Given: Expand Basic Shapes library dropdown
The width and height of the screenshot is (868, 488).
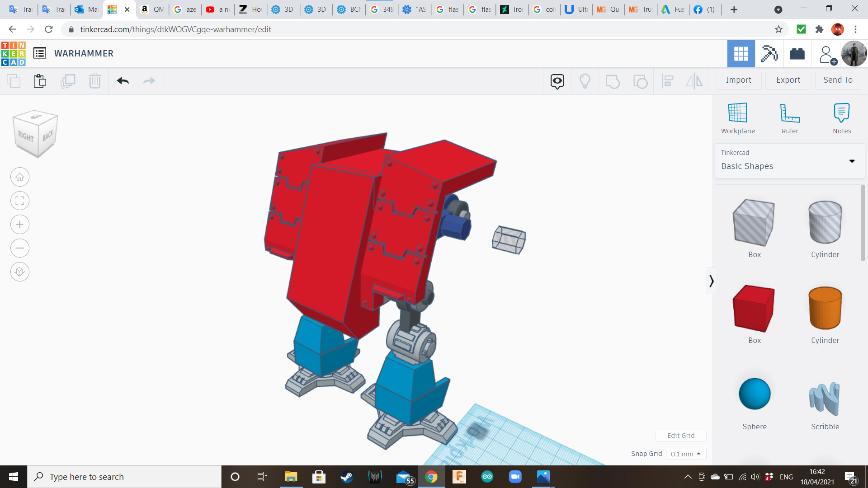Looking at the screenshot, I should [852, 161].
